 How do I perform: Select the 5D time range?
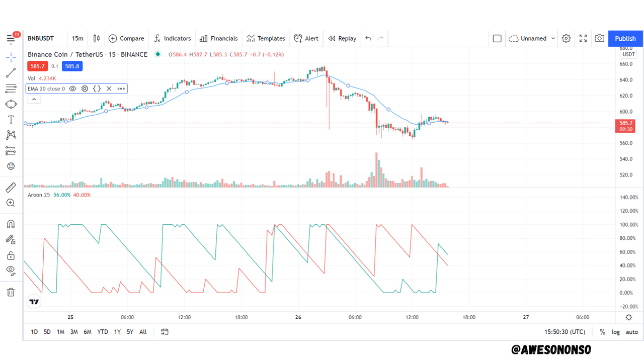[47, 332]
